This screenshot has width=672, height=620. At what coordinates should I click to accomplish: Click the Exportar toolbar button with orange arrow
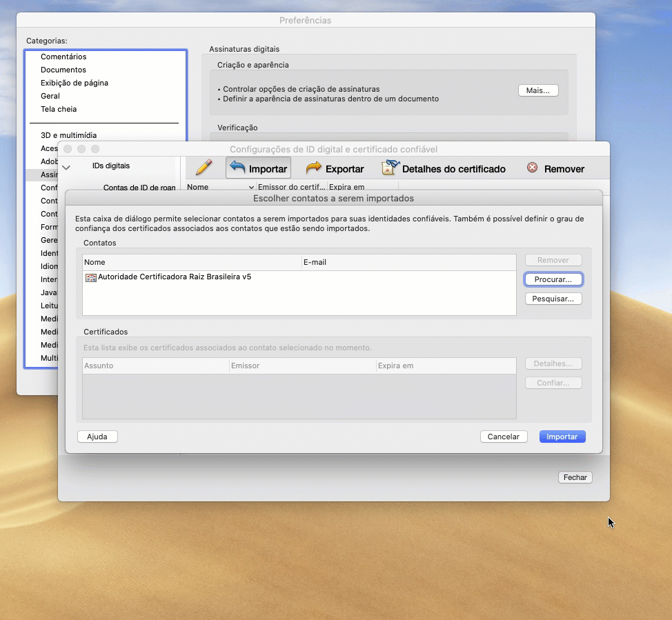(335, 168)
